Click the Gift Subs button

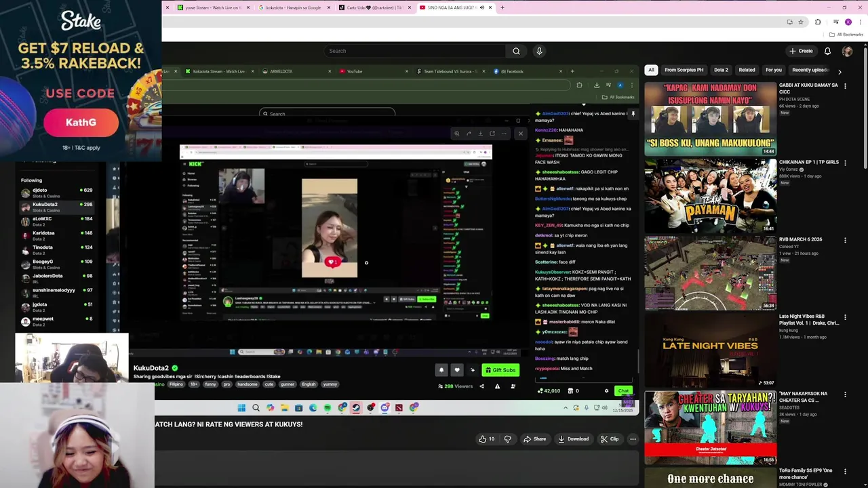click(501, 370)
